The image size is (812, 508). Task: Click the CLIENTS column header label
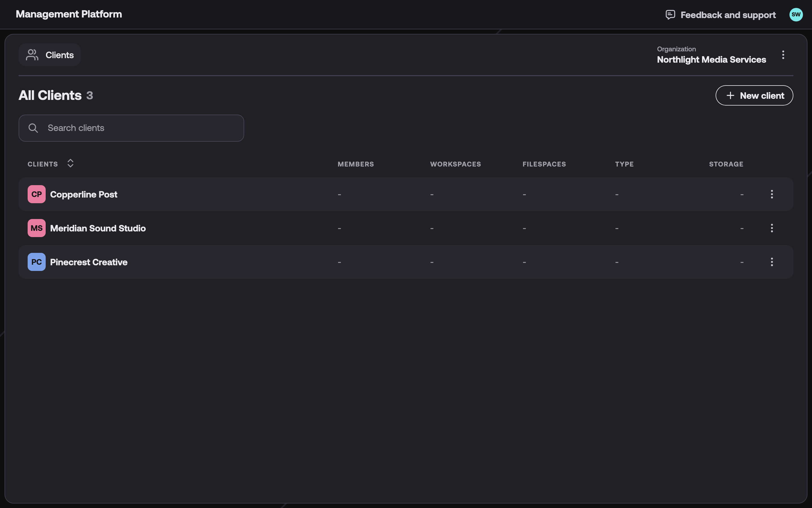pos(43,164)
